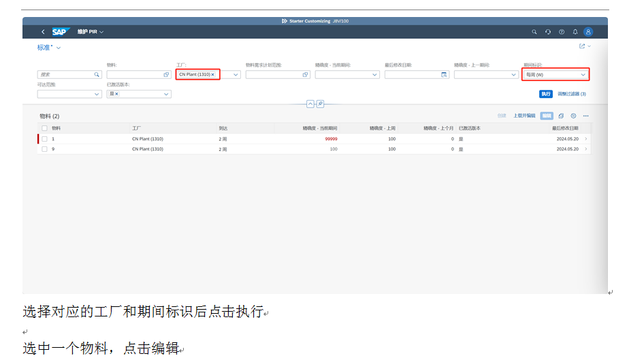Screen dimensions: 644x358
Task: Expand the 期间标识 每周 (W) dropdown
Action: 583,74
